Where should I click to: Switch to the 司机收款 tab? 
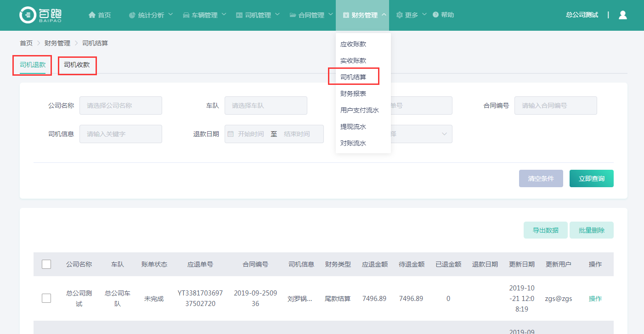[x=77, y=65]
